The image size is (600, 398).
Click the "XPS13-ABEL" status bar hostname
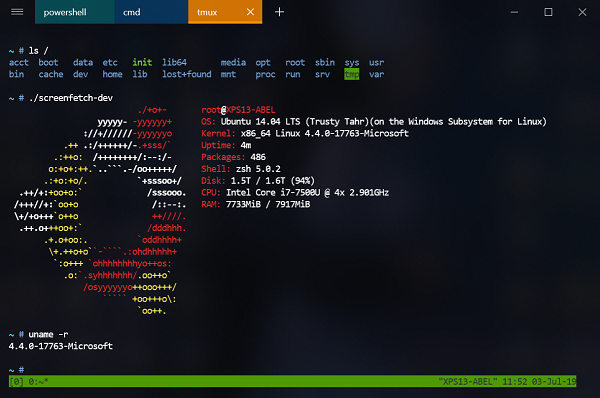coord(468,382)
